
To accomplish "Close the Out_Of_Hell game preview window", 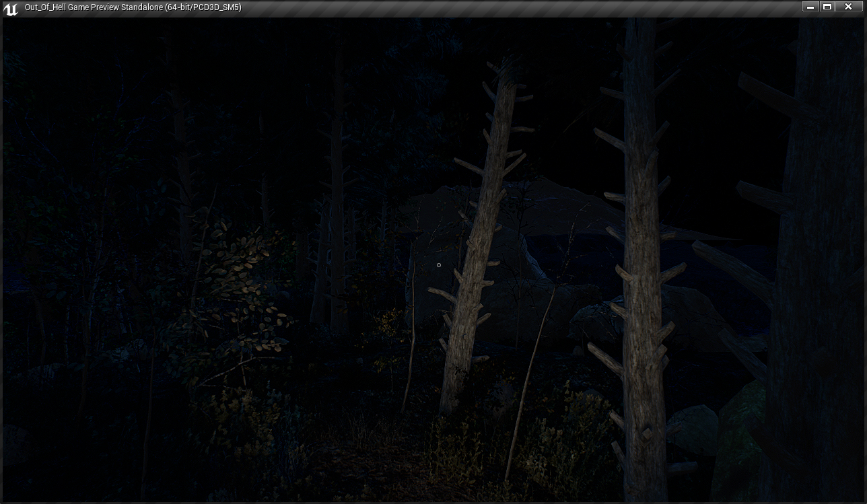I will [x=848, y=7].
